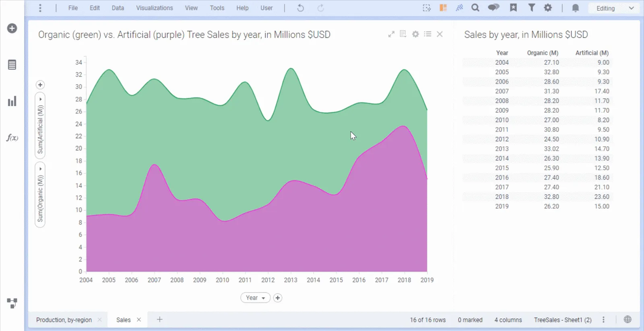The width and height of the screenshot is (644, 331).
Task: Open the Sum(Artificial (M)) axis selector
Action: pyautogui.click(x=40, y=126)
